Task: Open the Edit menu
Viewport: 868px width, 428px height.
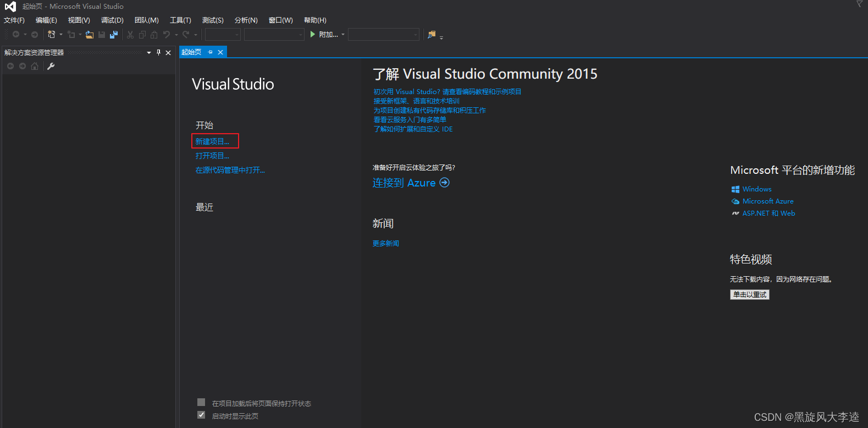Action: [x=46, y=20]
